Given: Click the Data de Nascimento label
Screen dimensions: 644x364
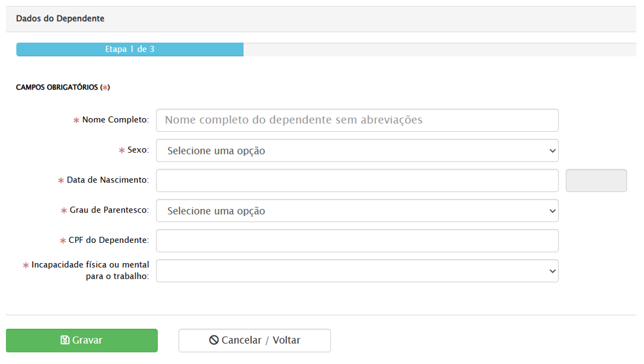Looking at the screenshot, I should coord(107,180).
